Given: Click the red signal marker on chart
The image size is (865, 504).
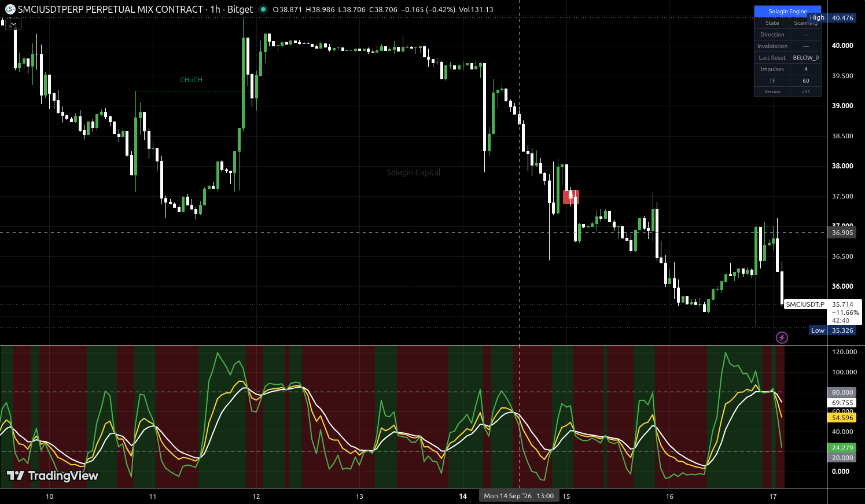Looking at the screenshot, I should coord(571,197).
